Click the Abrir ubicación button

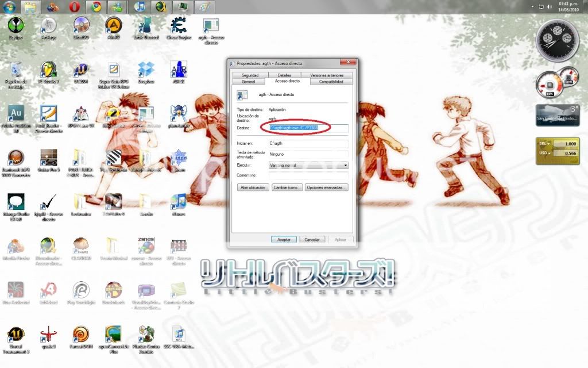point(253,187)
